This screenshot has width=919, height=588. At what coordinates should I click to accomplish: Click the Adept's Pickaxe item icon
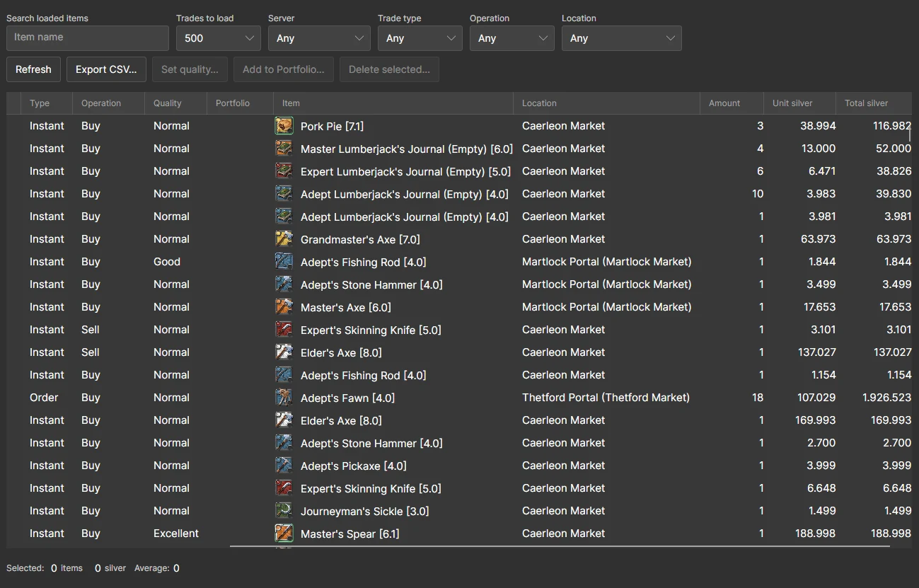tap(284, 466)
